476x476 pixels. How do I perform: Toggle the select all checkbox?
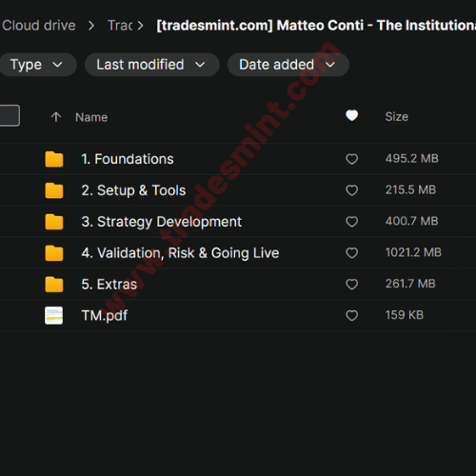click(x=9, y=115)
